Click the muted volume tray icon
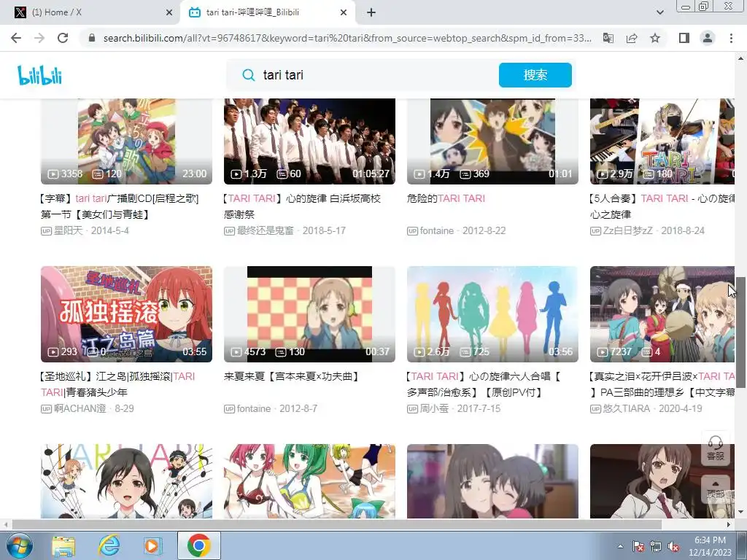747x560 pixels. point(673,546)
